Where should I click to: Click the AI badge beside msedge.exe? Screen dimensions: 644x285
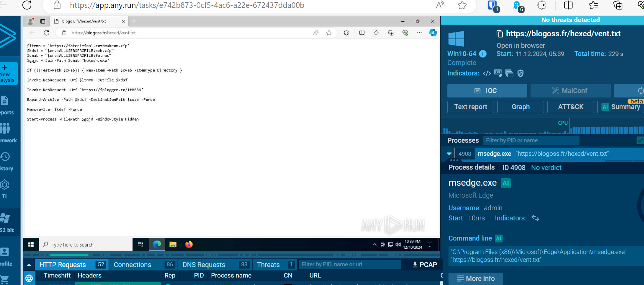coord(506,183)
